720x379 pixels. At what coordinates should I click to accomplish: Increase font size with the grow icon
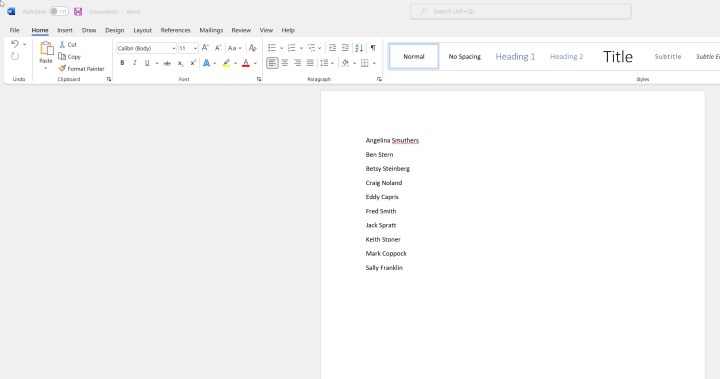[205, 48]
